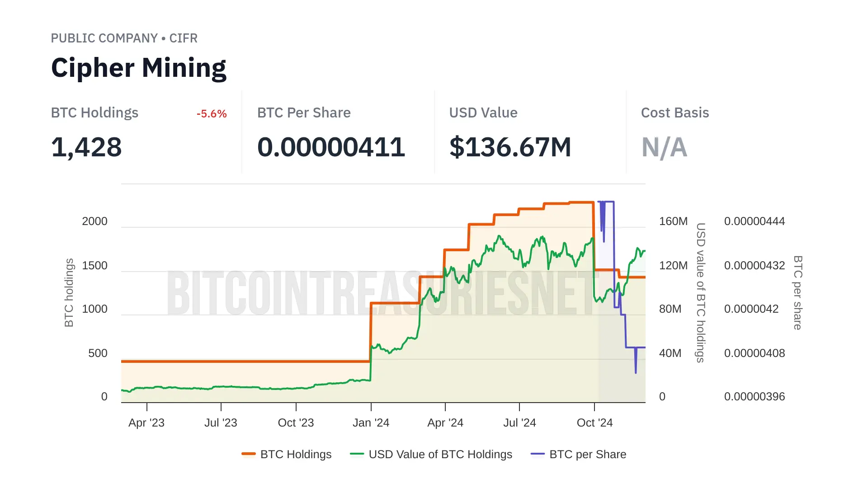Viewport: 868px width, 488px height.
Task: Toggle the BTC per Share legend series
Action: point(588,454)
